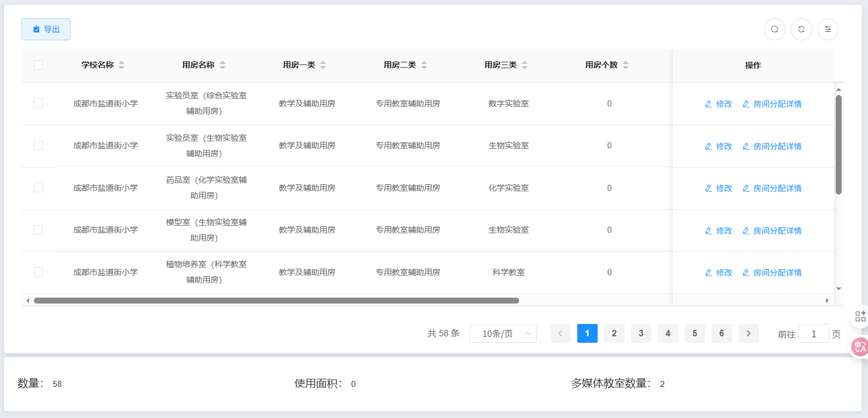
Task: Check the row for 数字实验室
Action: coord(38,103)
